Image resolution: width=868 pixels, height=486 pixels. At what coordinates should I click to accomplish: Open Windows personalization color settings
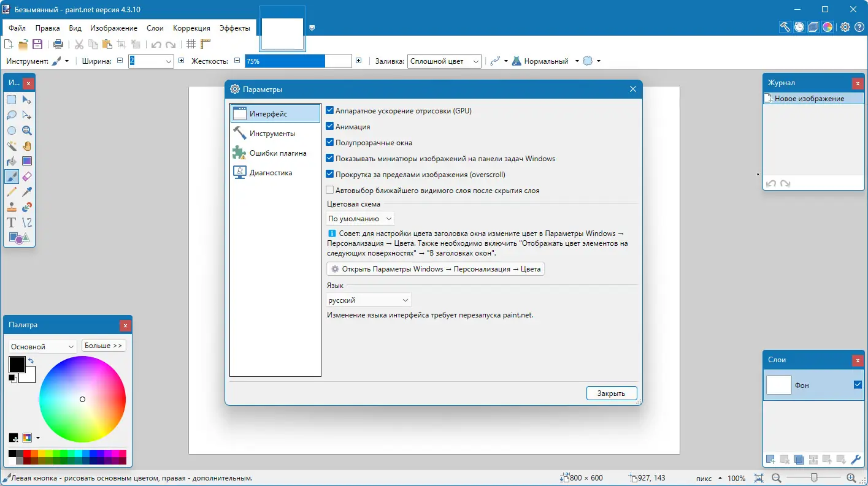(x=435, y=268)
